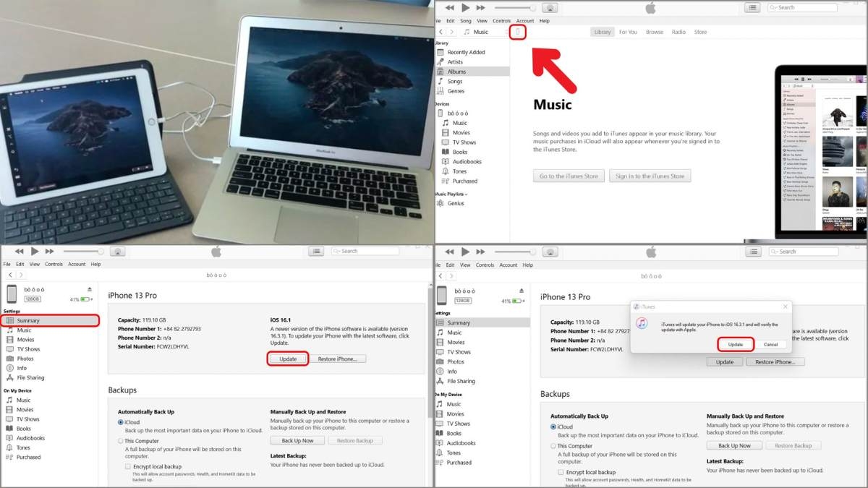The image size is (868, 488).
Task: Open the Account menu in bottom-left window
Action: [x=77, y=265]
